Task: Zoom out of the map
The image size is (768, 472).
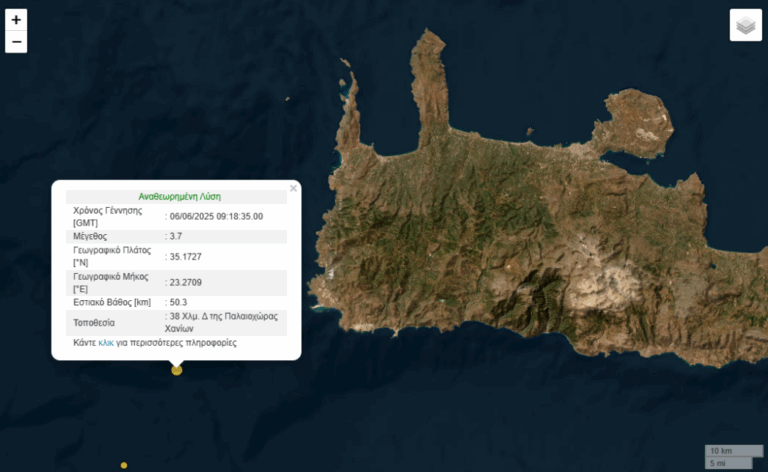Action: click(16, 42)
